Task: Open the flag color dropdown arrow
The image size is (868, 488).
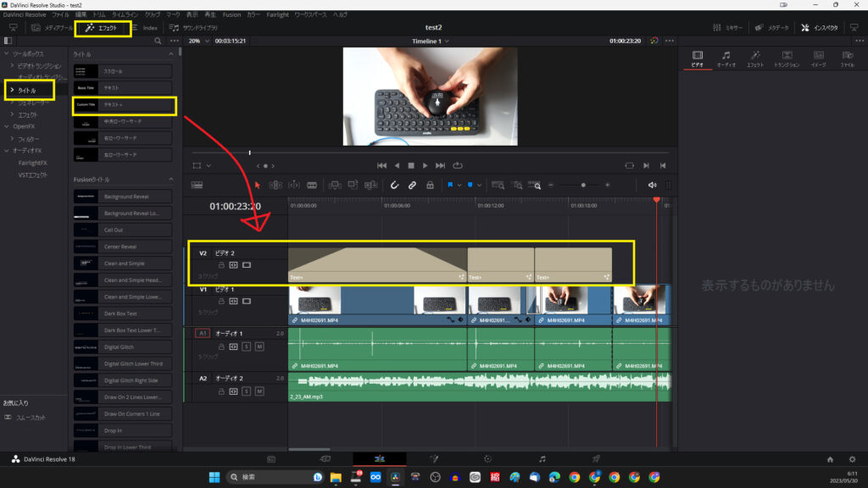Action: tap(459, 186)
